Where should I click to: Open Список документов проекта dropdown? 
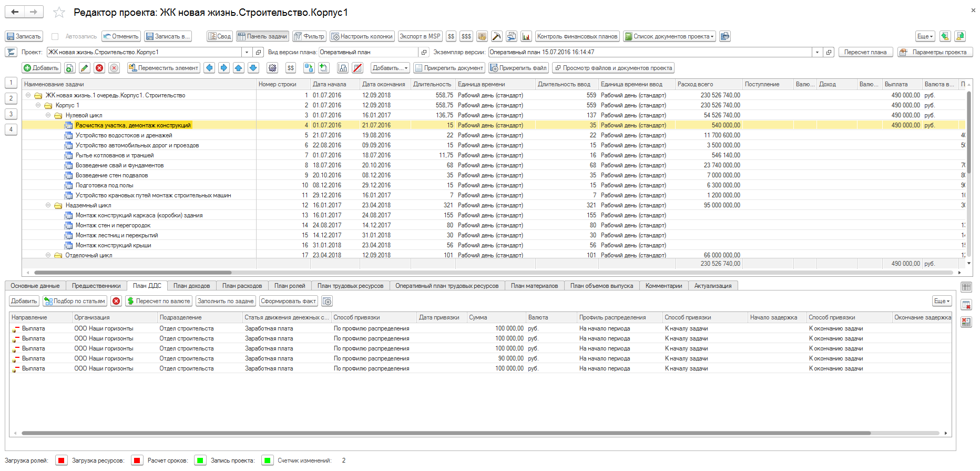[x=669, y=36]
